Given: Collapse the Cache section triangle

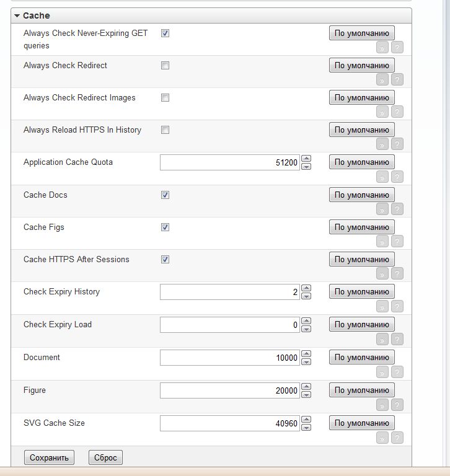Looking at the screenshot, I should tap(17, 15).
